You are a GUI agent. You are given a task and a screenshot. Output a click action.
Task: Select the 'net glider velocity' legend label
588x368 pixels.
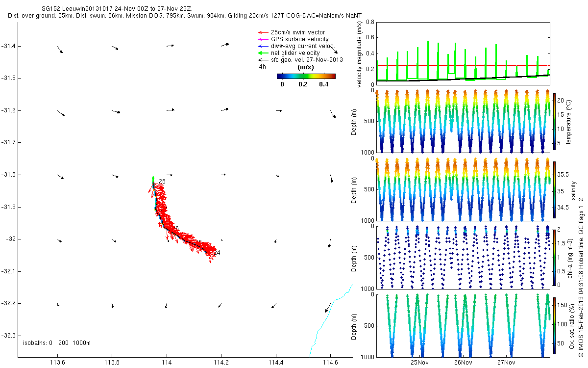(295, 53)
